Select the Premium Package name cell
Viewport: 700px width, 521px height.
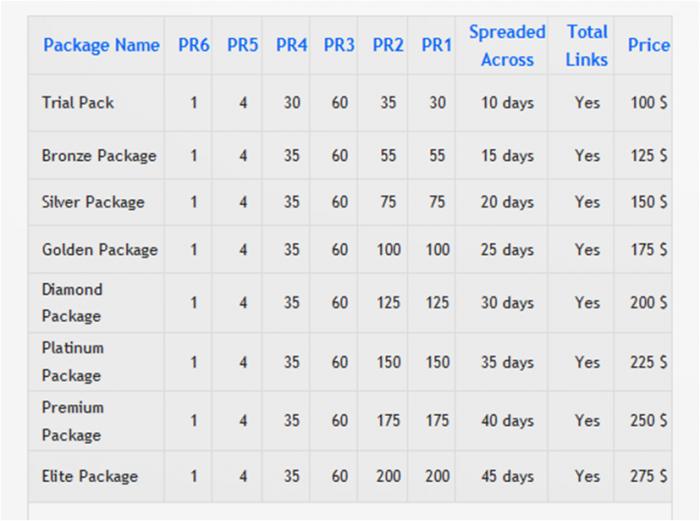(x=72, y=421)
